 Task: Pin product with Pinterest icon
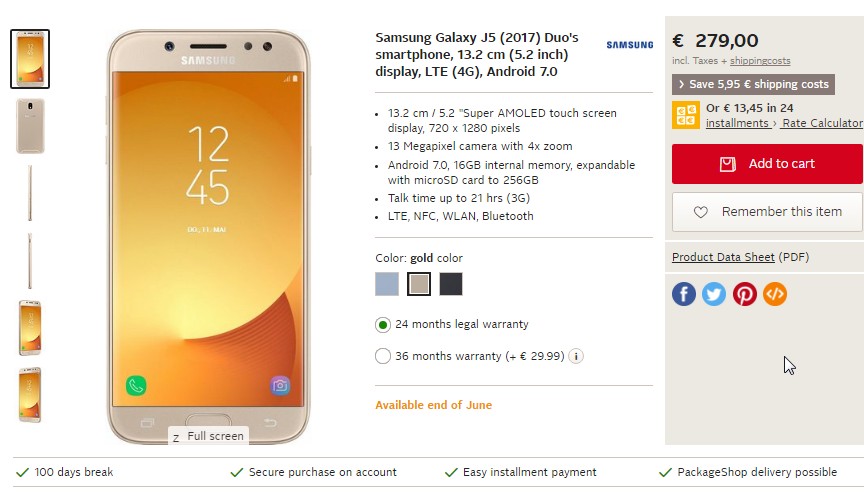tap(744, 294)
